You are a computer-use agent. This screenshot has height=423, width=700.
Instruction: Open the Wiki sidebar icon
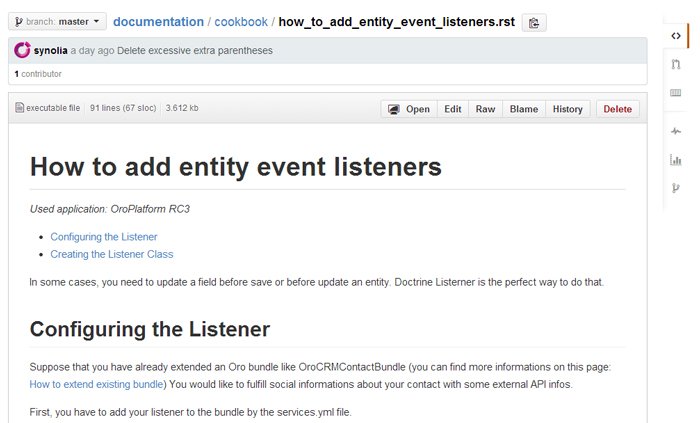[x=676, y=93]
